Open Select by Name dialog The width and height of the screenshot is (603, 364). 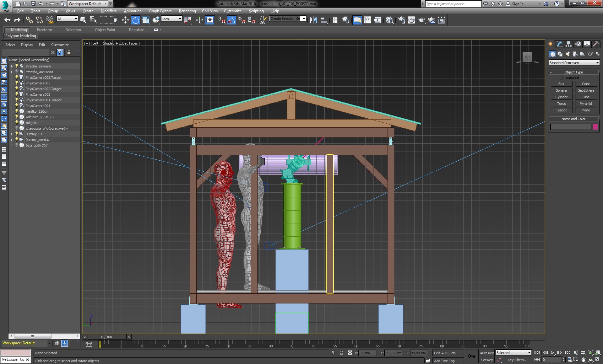point(93,20)
